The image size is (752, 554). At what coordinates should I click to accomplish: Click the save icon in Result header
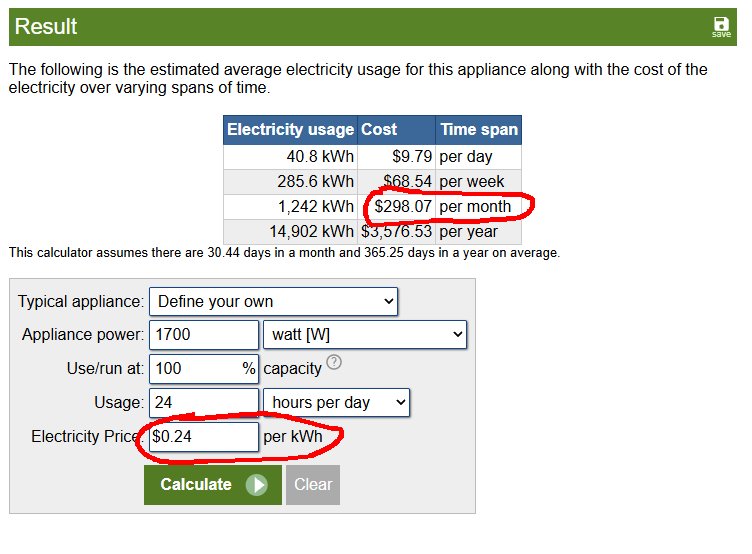pos(721,26)
